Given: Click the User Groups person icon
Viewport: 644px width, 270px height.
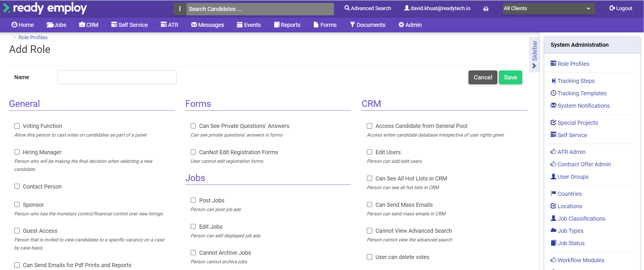Looking at the screenshot, I should pos(553,176).
